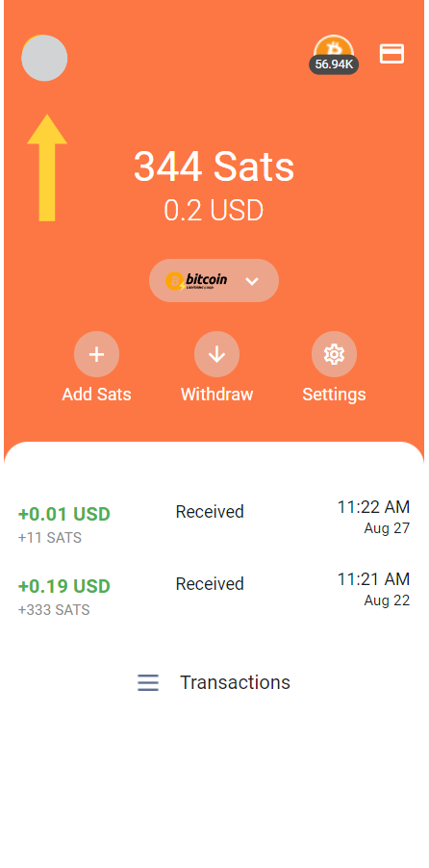429x868 pixels.
Task: Open the bitcoin wallet dropdown pill
Action: tap(214, 281)
